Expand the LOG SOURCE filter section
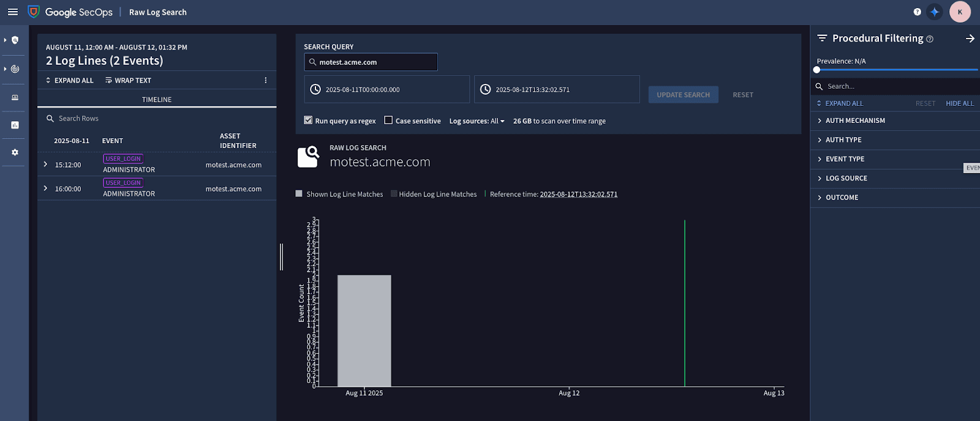This screenshot has width=980, height=421. pyautogui.click(x=846, y=178)
